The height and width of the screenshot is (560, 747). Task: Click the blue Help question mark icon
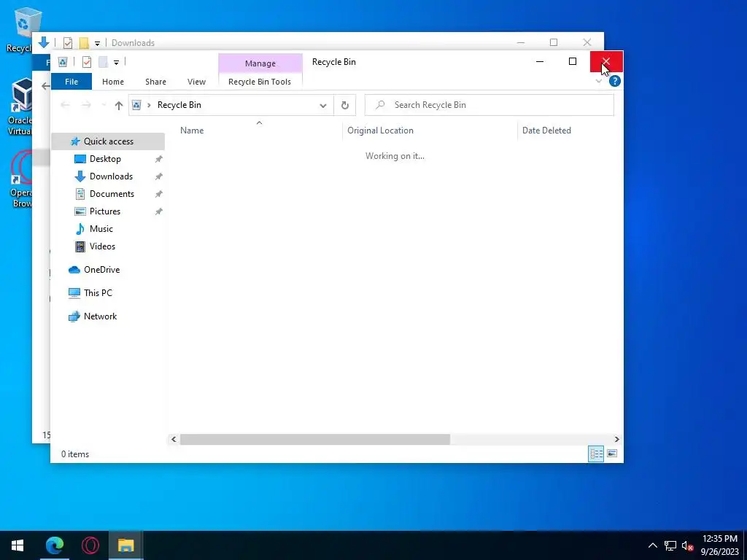click(614, 82)
